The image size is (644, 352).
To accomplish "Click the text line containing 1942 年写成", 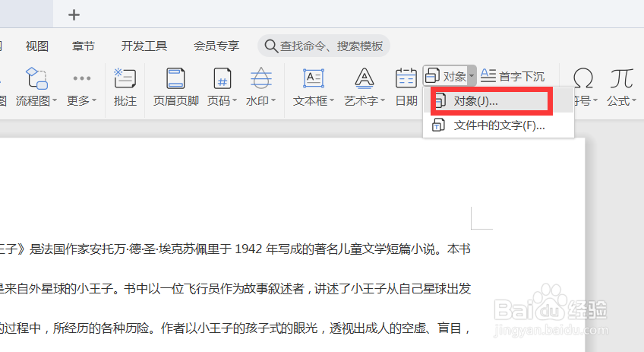I will [x=235, y=249].
